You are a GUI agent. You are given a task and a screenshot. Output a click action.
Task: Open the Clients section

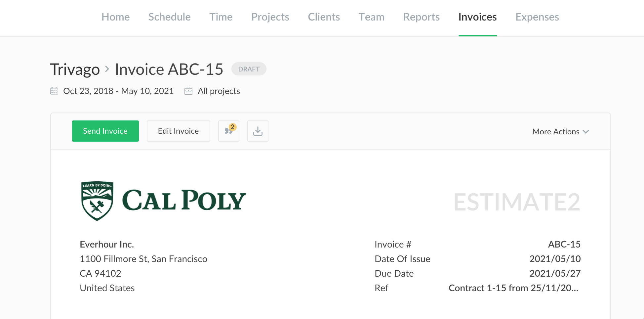(x=324, y=17)
